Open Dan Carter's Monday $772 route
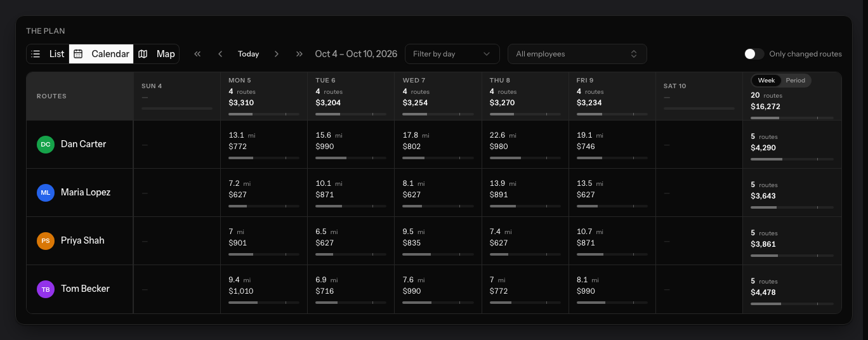 [264, 145]
